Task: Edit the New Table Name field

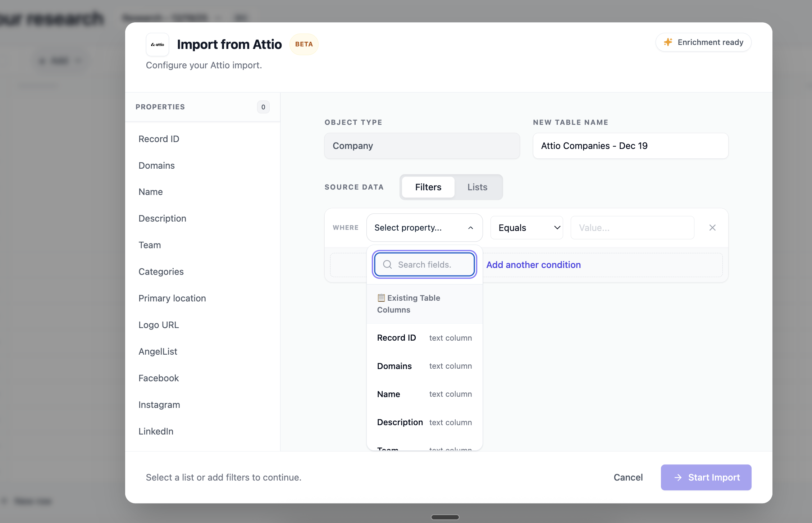Action: 630,146
